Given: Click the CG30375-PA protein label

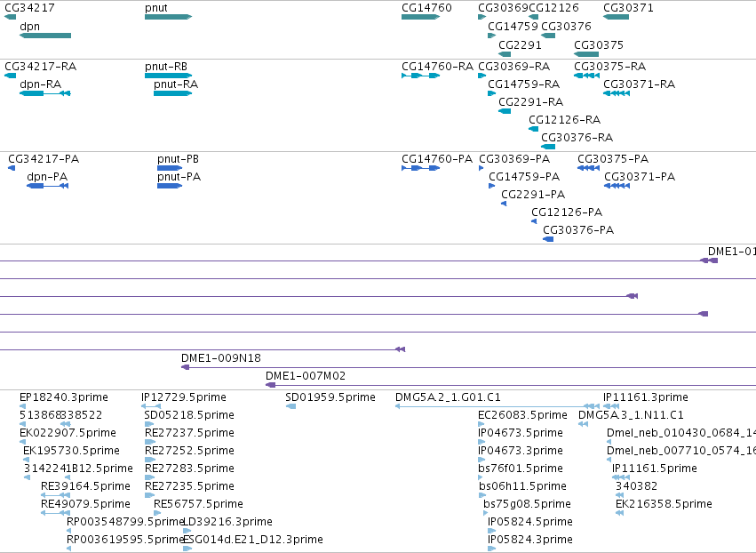Looking at the screenshot, I should tap(613, 159).
